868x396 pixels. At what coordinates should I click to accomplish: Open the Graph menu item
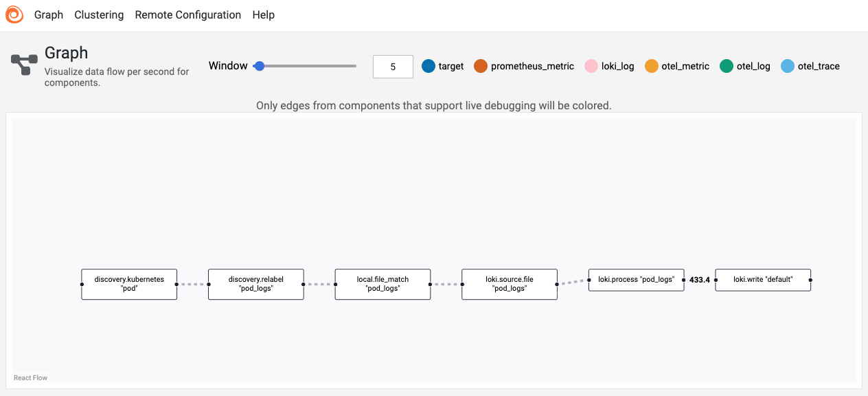pos(49,14)
